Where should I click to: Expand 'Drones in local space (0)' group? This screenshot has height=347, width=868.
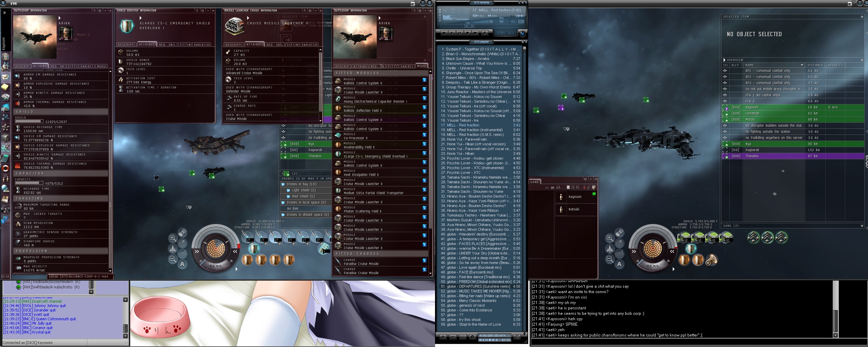(x=283, y=203)
